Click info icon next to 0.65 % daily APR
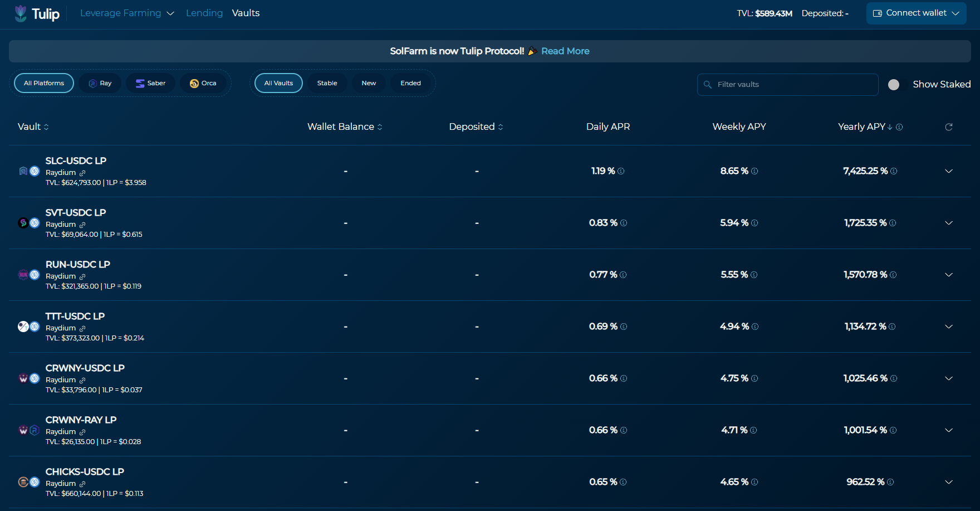The width and height of the screenshot is (980, 511). tap(623, 482)
